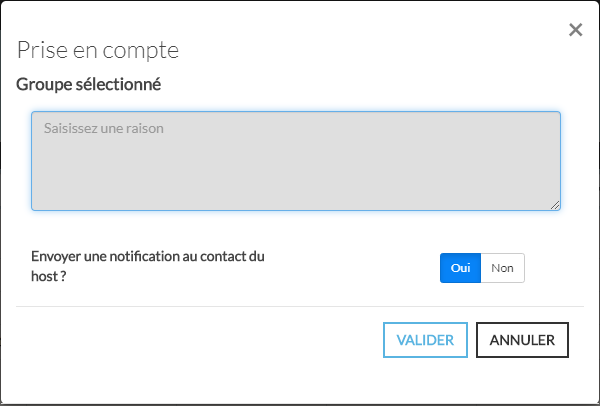This screenshot has width=600, height=406.
Task: Focus the Saisissez une raison text area
Action: 295,161
